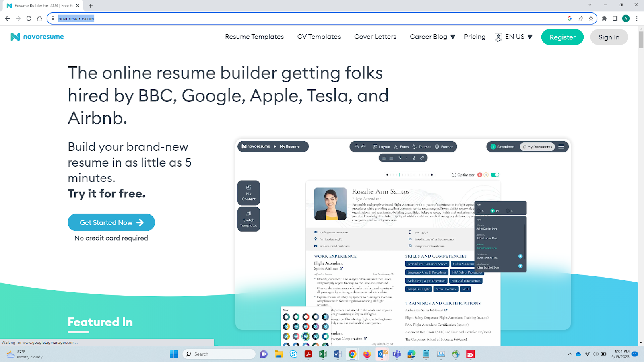The width and height of the screenshot is (644, 362).
Task: Open the Pricing page
Action: coord(475,37)
